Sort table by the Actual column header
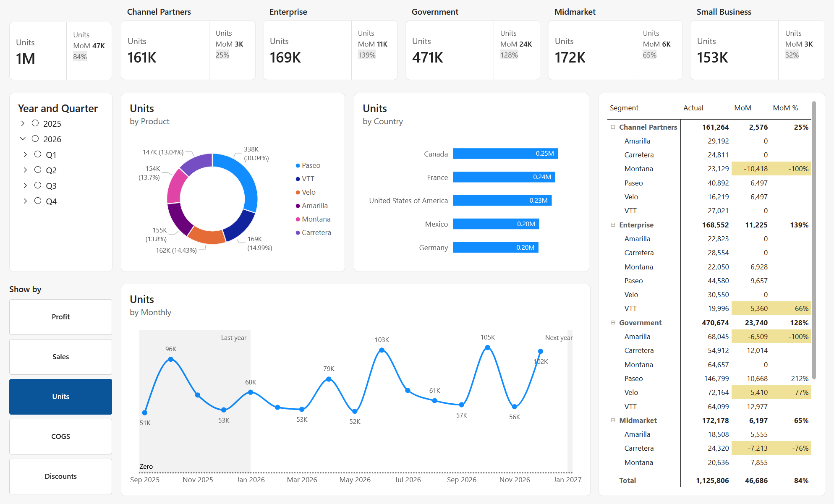 (x=693, y=108)
